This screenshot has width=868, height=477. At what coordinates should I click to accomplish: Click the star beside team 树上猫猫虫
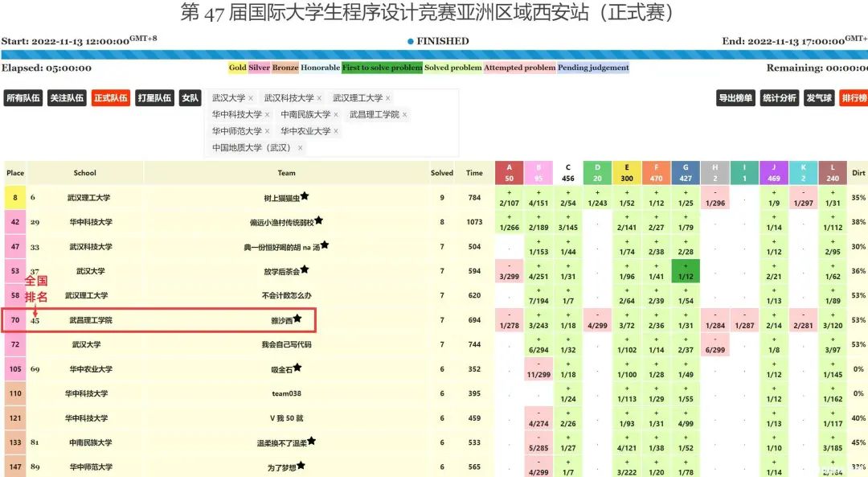pos(305,195)
